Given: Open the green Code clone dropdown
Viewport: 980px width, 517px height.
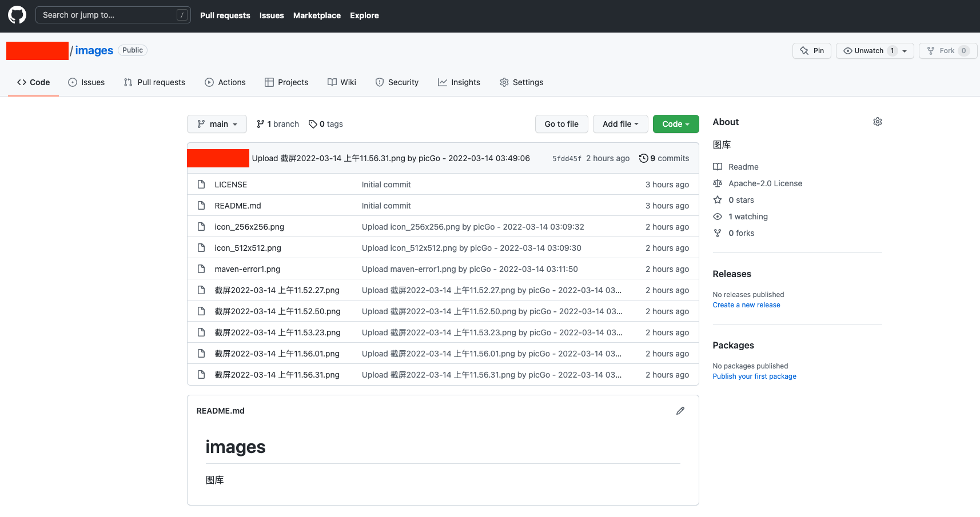Looking at the screenshot, I should (676, 124).
